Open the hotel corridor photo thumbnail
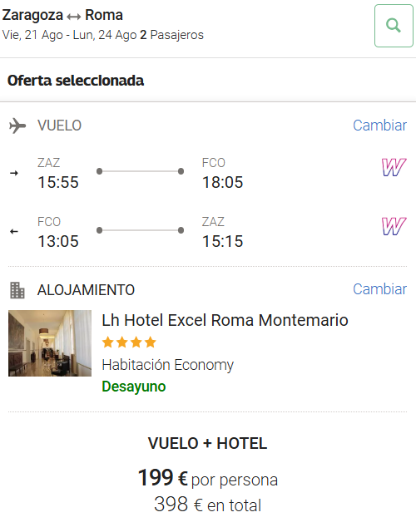 (50, 343)
